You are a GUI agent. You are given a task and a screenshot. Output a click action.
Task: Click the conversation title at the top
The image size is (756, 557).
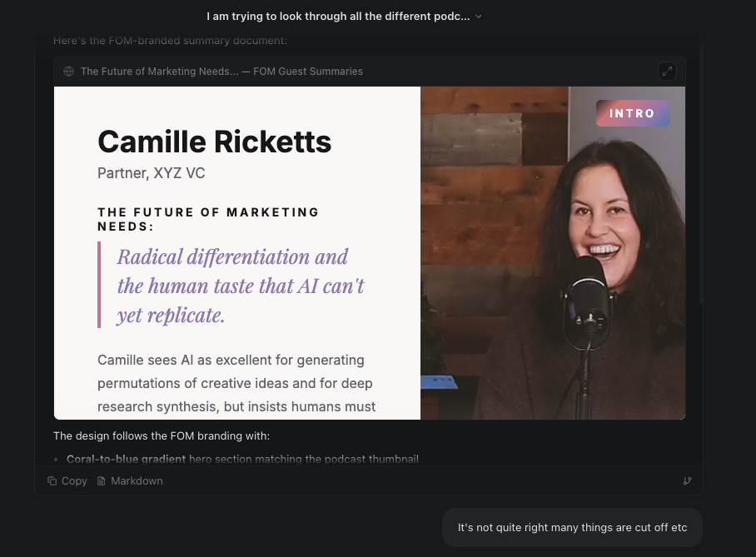pyautogui.click(x=337, y=16)
